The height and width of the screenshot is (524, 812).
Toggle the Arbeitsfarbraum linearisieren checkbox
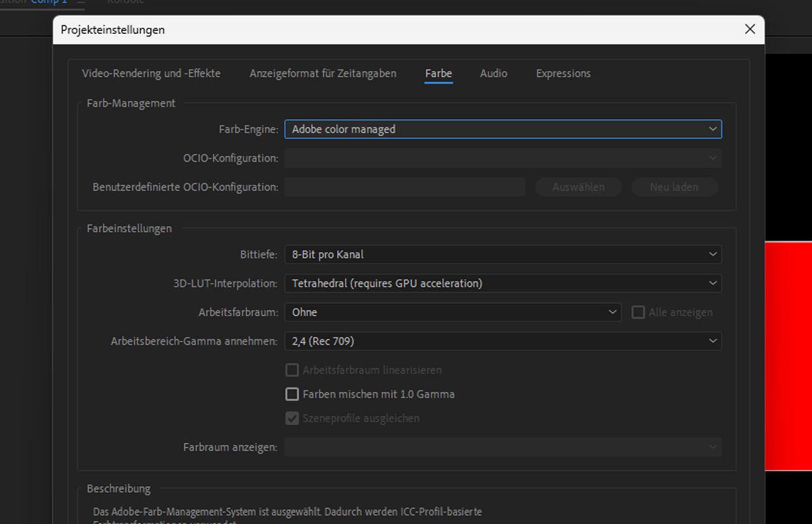[292, 370]
